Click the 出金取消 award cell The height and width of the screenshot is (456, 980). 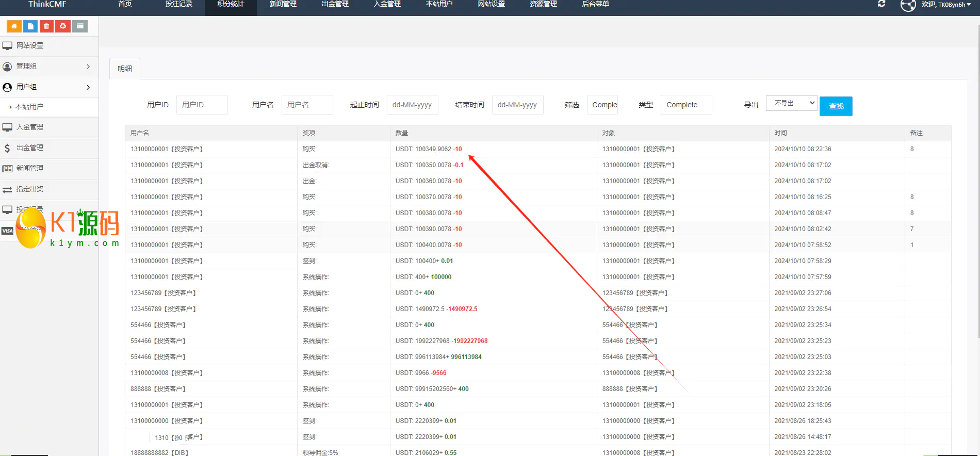(316, 165)
